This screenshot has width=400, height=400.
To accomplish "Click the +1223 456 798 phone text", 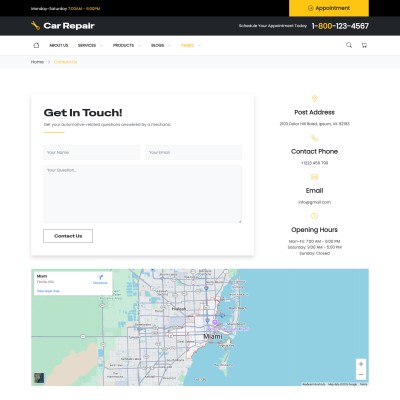I will pyautogui.click(x=314, y=163).
